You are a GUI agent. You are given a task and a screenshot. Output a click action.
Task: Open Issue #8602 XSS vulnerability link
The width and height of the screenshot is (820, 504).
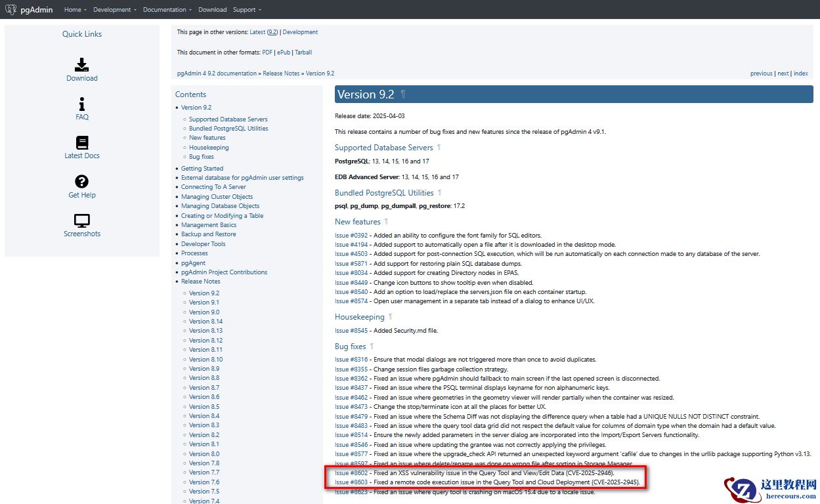351,473
